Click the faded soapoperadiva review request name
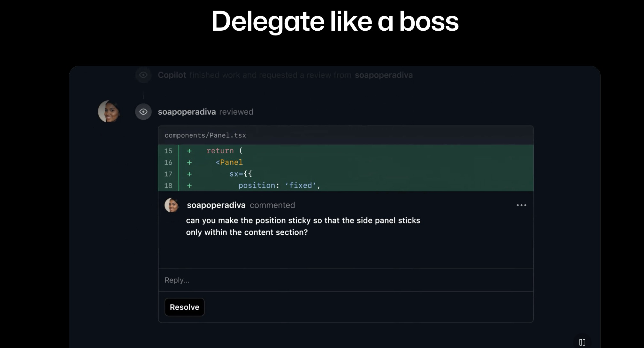644x348 pixels. [384, 75]
